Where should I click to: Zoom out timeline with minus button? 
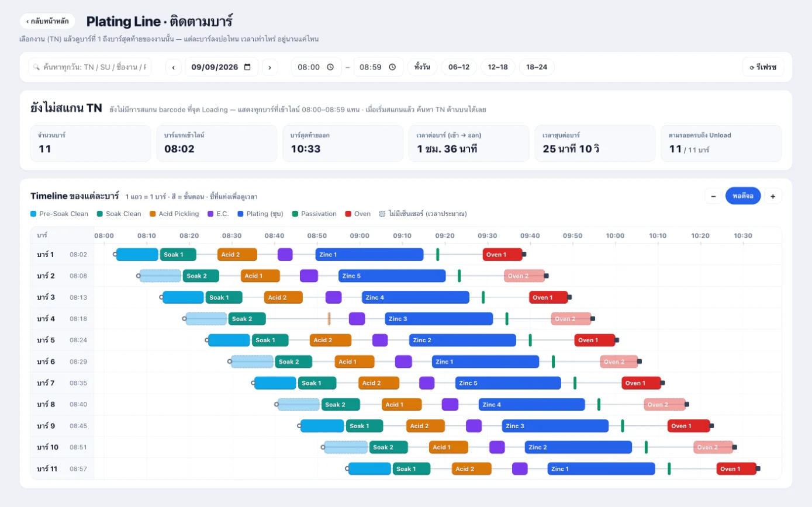tap(713, 196)
